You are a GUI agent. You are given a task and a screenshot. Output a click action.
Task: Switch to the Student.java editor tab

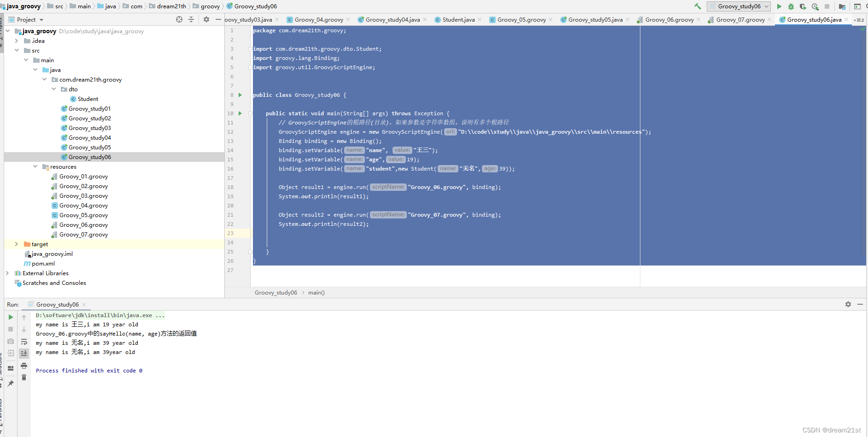tap(457, 20)
